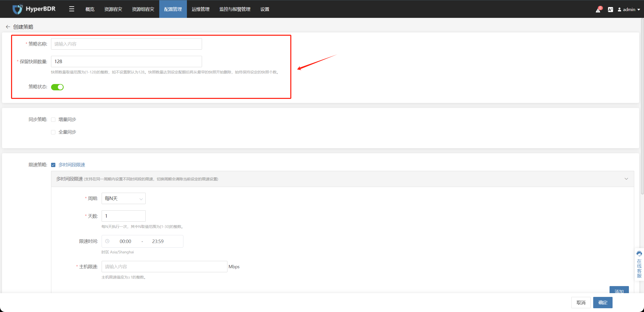Click the 23:59 end time field

click(x=158, y=241)
